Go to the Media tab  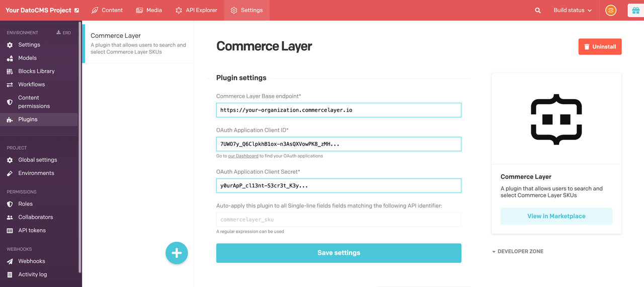click(149, 10)
